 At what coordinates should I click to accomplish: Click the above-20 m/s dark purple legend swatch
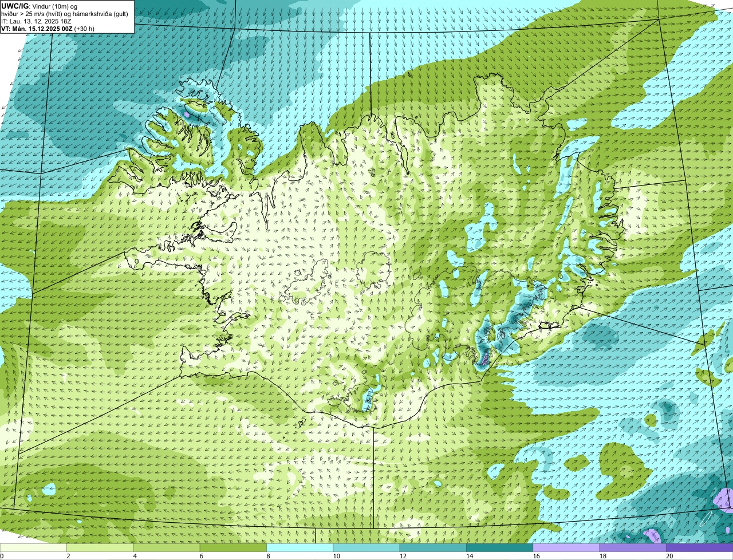pyautogui.click(x=699, y=547)
